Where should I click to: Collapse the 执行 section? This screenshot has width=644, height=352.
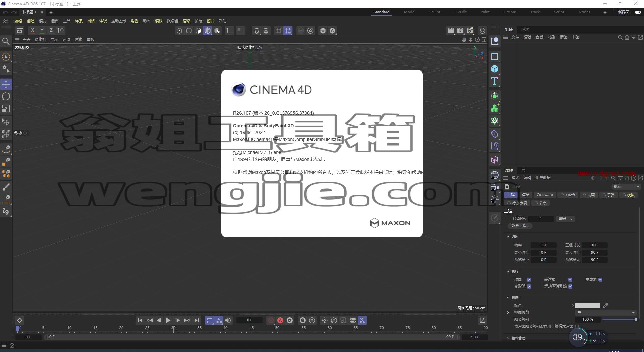click(x=508, y=271)
